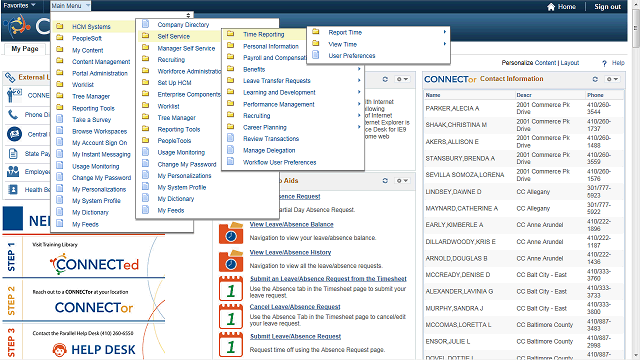Click the Review Transactions page icon

tap(231, 138)
